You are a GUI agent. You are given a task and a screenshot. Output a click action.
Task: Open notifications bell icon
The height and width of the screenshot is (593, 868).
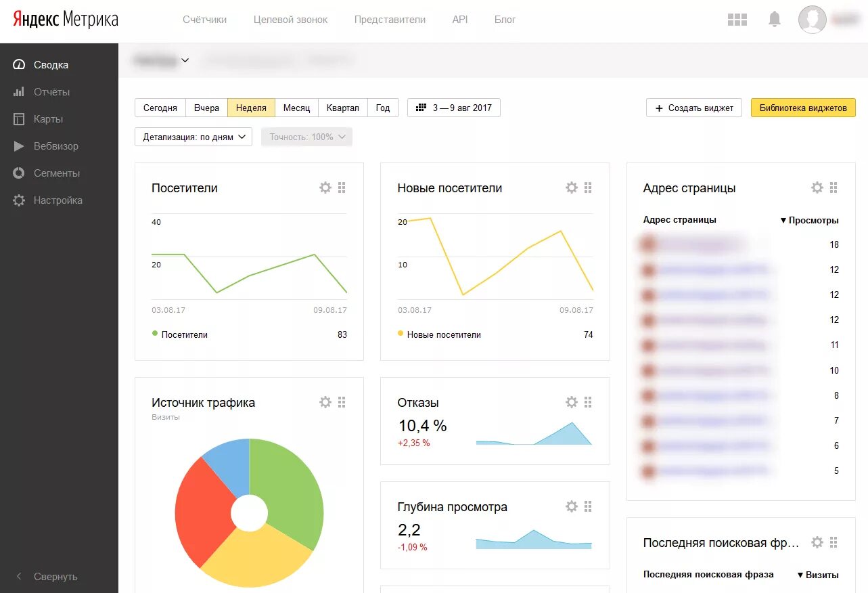tap(775, 20)
